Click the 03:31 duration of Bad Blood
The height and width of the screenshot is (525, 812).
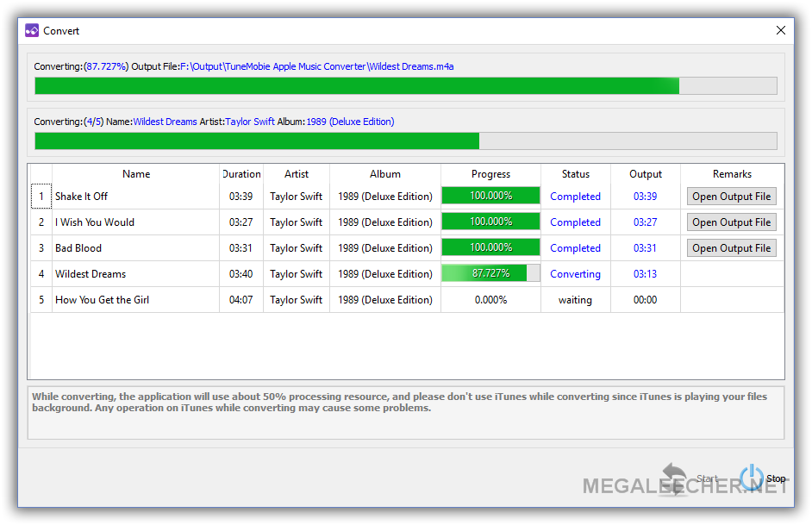pyautogui.click(x=240, y=248)
